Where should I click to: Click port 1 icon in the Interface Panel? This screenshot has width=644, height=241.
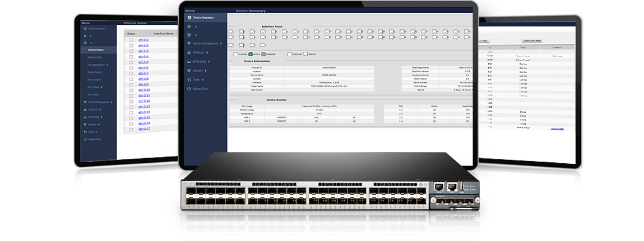[x=231, y=32]
